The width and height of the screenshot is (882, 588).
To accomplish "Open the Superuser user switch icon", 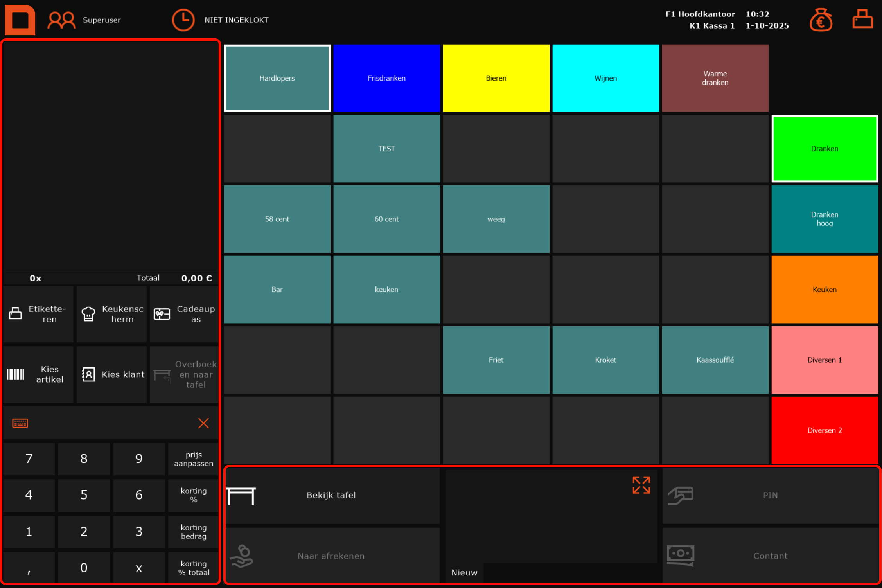I will 61,20.
